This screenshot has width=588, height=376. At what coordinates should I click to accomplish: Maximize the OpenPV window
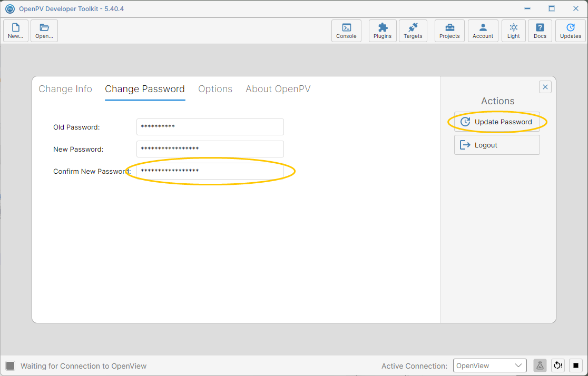[x=552, y=8]
